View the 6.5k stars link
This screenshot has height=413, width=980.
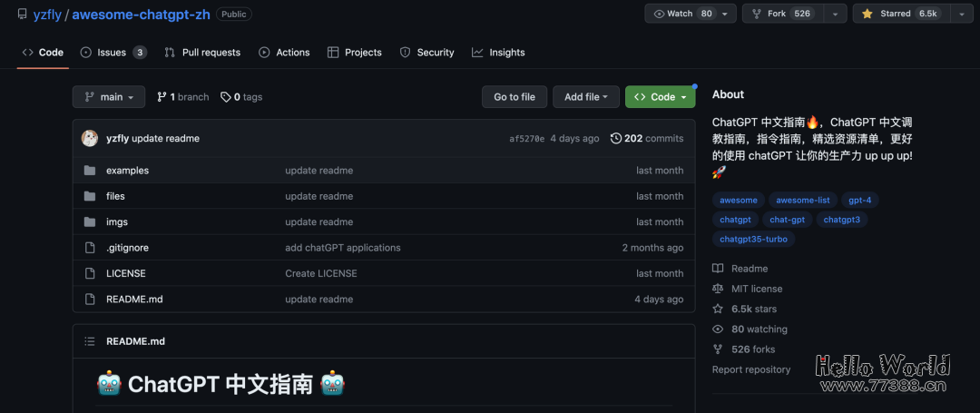[745, 309]
